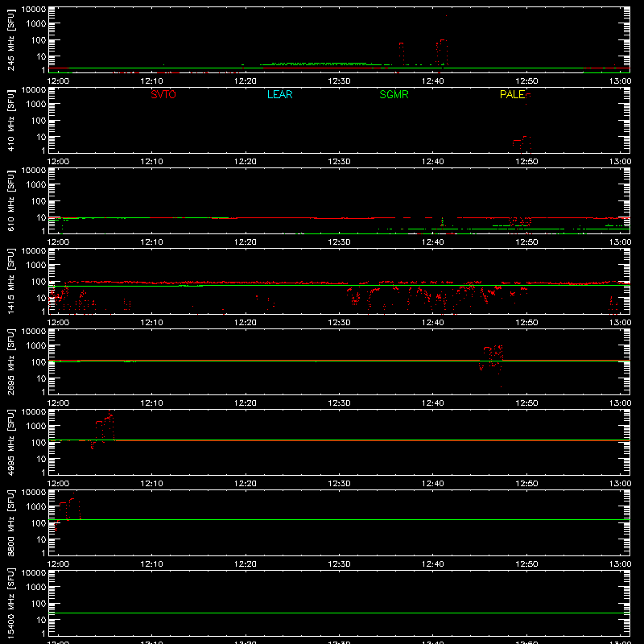Click 12:50 time label under 2695 MHz plot
The image size is (644, 644).
(526, 403)
